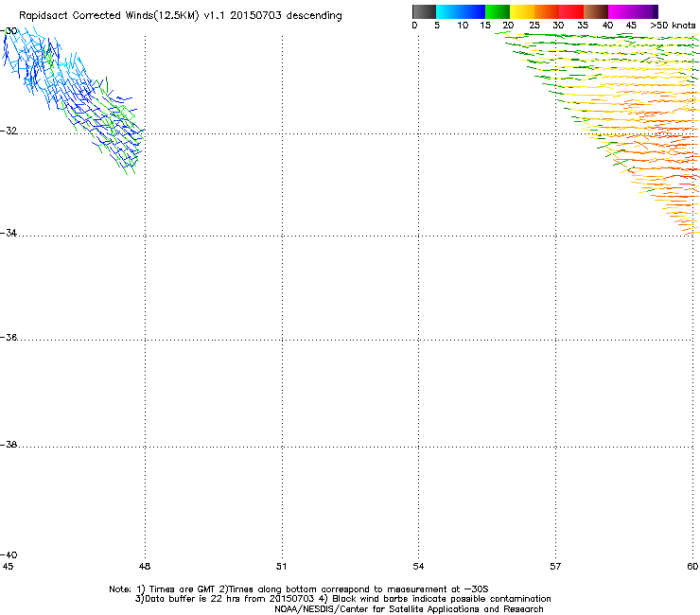700x615 pixels.
Task: Click the longitude label '54'
Action: [418, 567]
